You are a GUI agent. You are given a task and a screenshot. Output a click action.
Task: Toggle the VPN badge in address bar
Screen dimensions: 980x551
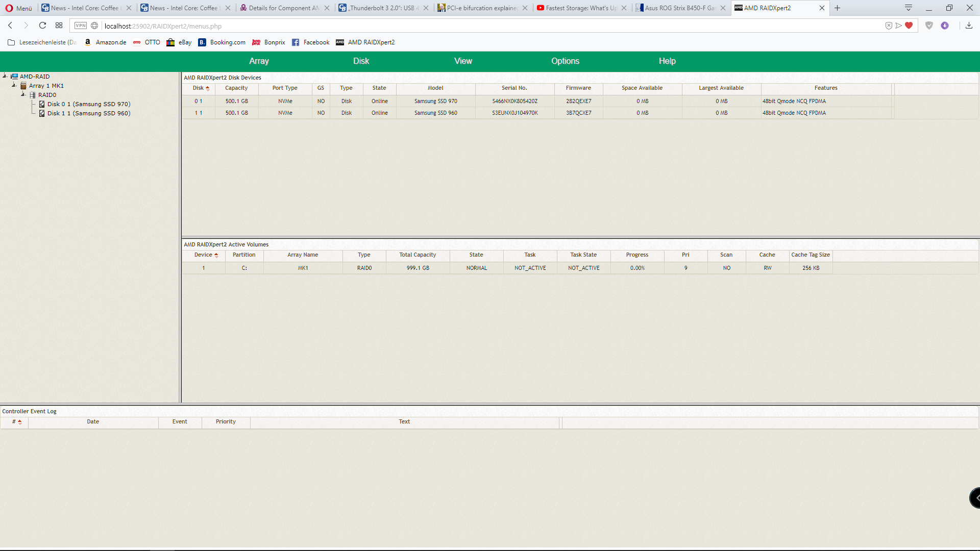(81, 26)
